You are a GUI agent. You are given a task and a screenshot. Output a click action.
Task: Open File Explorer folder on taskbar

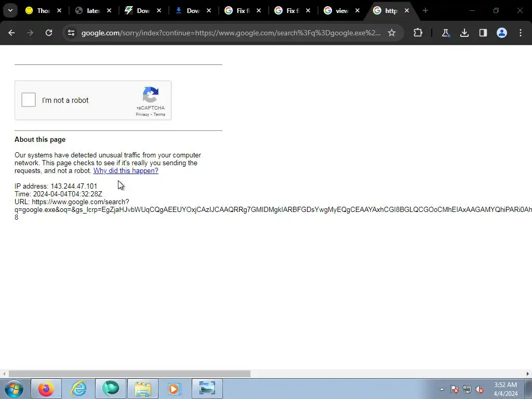[143, 389]
